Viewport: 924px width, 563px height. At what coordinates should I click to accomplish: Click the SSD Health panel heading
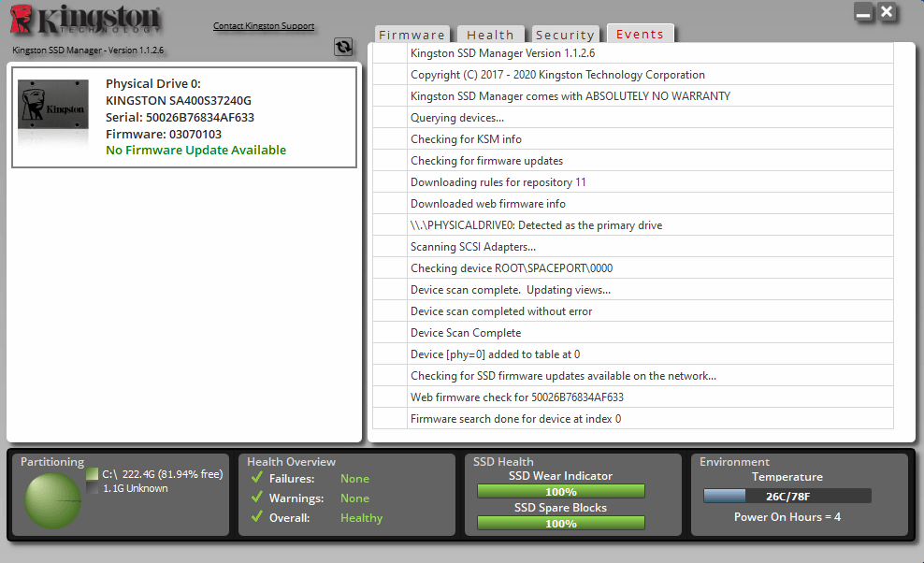pos(503,462)
